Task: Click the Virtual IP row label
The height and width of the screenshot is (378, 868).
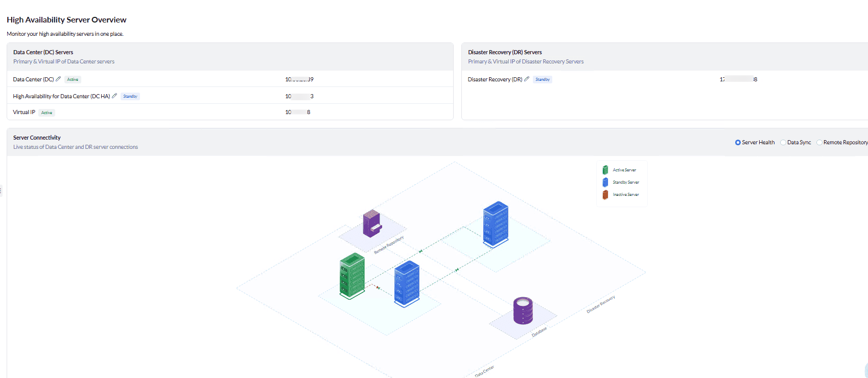Action: 24,112
